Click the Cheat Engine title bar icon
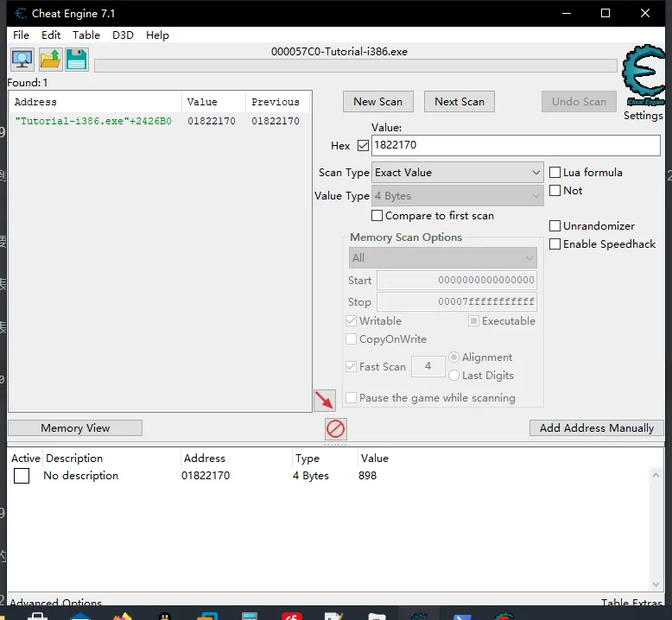Viewport: 672px width, 620px height. tap(20, 13)
